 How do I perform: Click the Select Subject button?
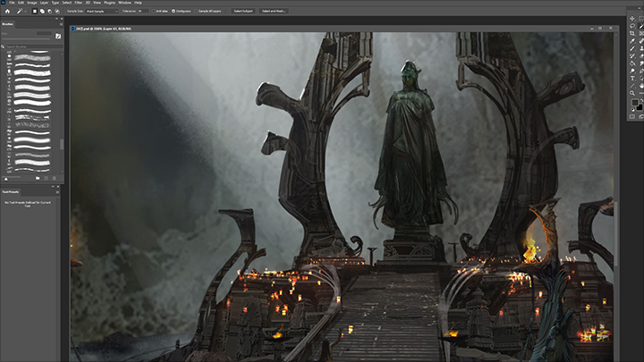point(243,11)
